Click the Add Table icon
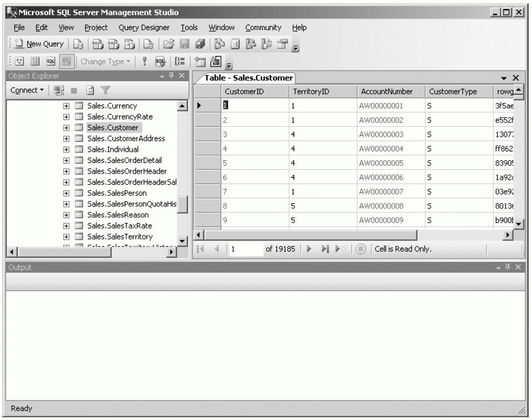Screen dimensions: 532x420 (200, 61)
